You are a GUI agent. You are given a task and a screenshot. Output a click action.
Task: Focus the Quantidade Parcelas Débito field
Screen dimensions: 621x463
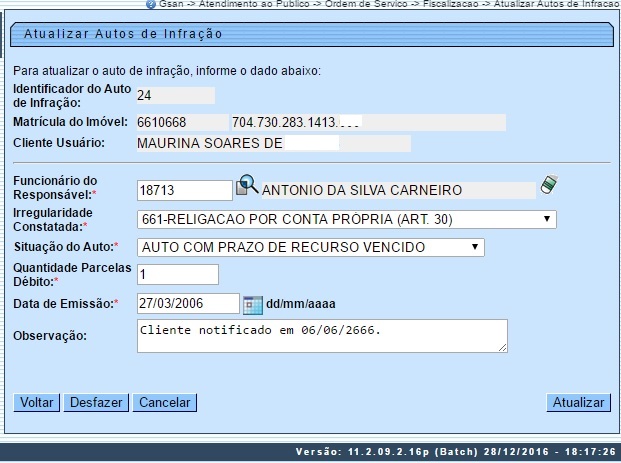(178, 274)
